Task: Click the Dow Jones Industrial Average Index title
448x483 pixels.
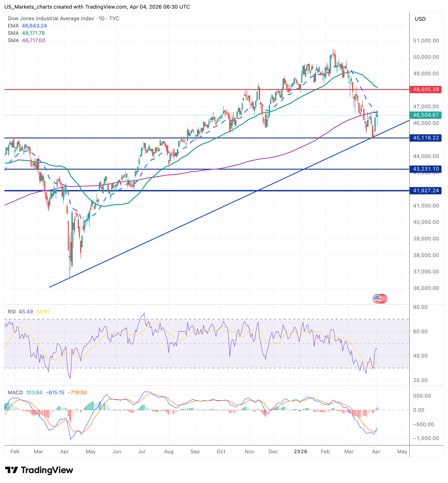Action: click(x=51, y=19)
